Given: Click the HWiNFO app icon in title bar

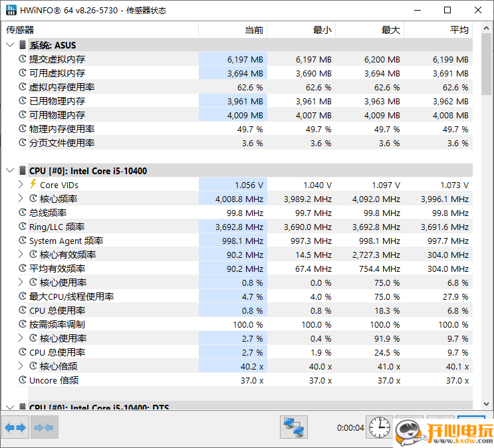Looking at the screenshot, I should coord(11,10).
